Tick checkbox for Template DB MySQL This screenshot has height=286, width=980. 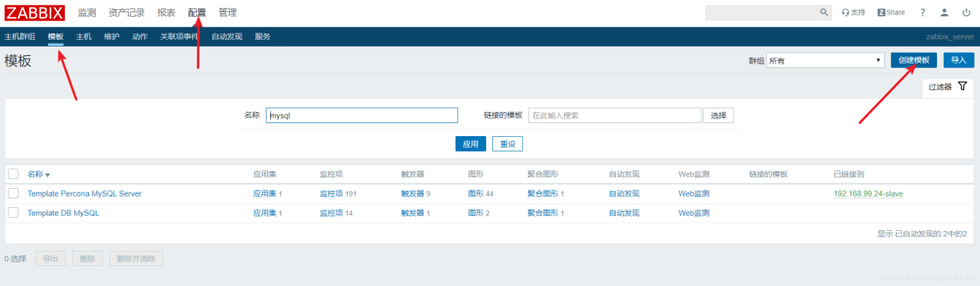click(x=13, y=213)
